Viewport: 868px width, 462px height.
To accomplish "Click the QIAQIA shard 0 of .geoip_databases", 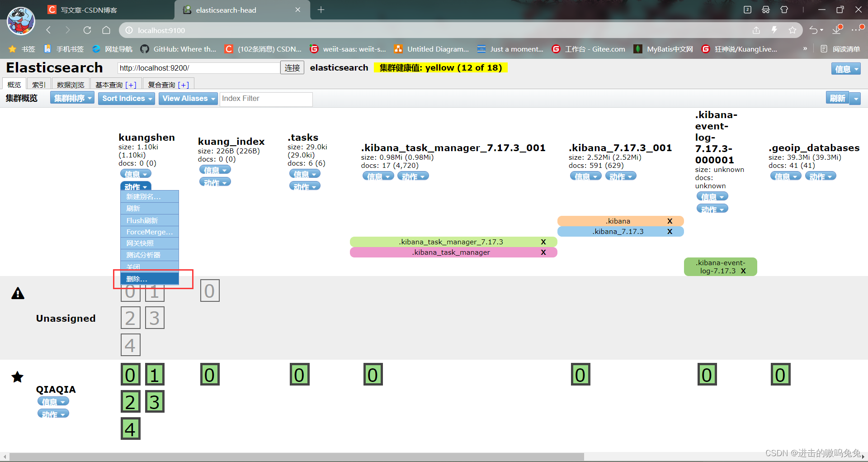I will pyautogui.click(x=780, y=375).
